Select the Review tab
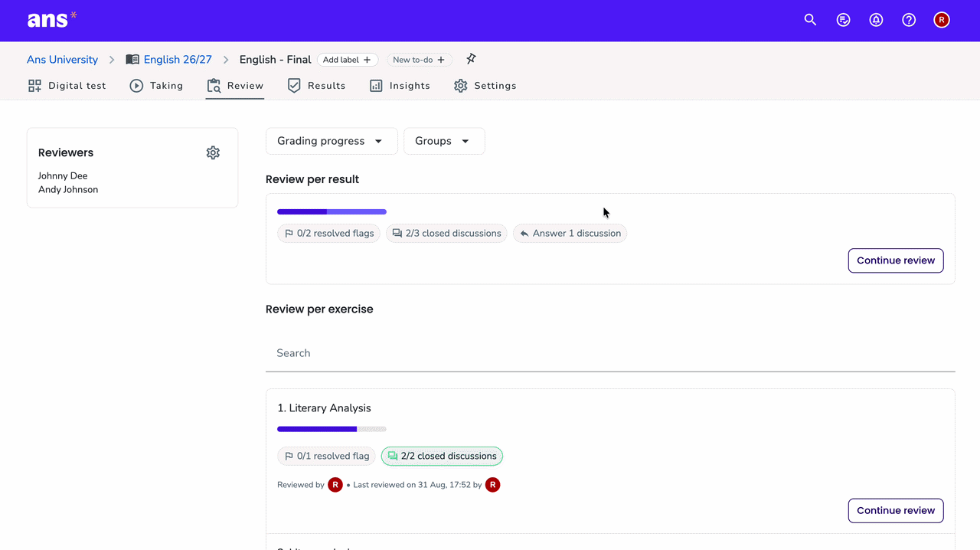 (x=235, y=86)
